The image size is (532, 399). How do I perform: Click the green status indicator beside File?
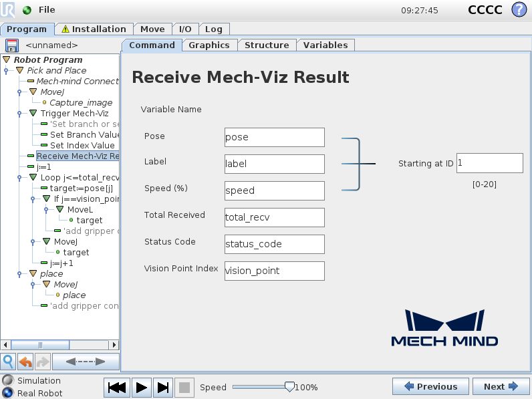click(x=27, y=10)
